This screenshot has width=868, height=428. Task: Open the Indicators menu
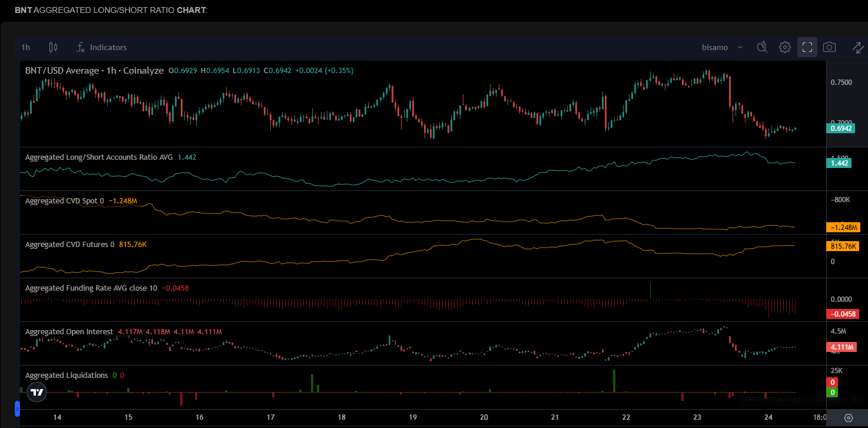pyautogui.click(x=101, y=47)
